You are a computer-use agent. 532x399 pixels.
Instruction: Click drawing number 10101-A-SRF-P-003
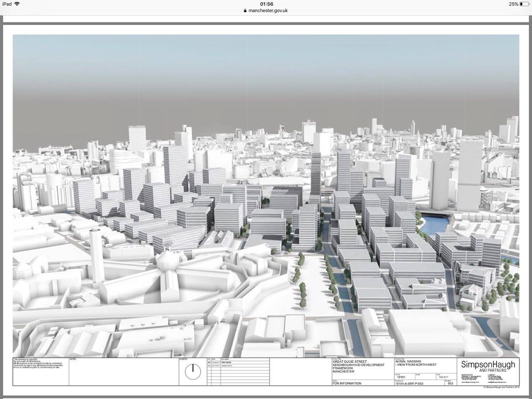tap(409, 384)
